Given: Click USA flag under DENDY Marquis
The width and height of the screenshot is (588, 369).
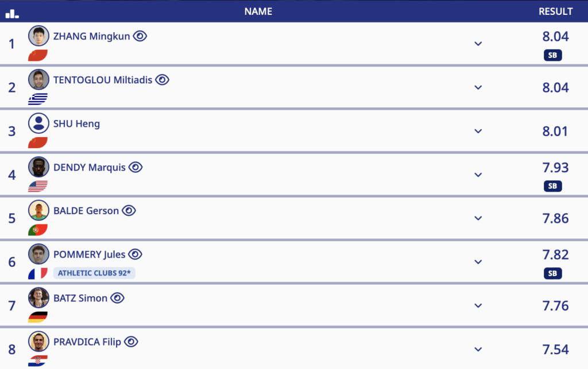Looking at the screenshot, I should pos(38,187).
